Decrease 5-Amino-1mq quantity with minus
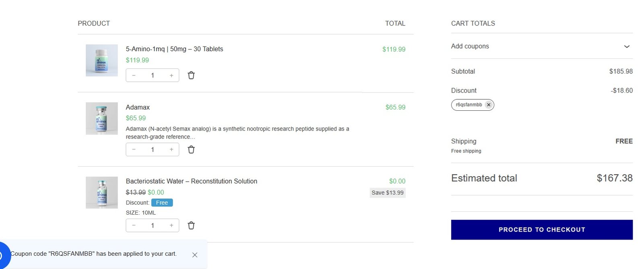Screen dimensions: 644x269 tap(134, 75)
